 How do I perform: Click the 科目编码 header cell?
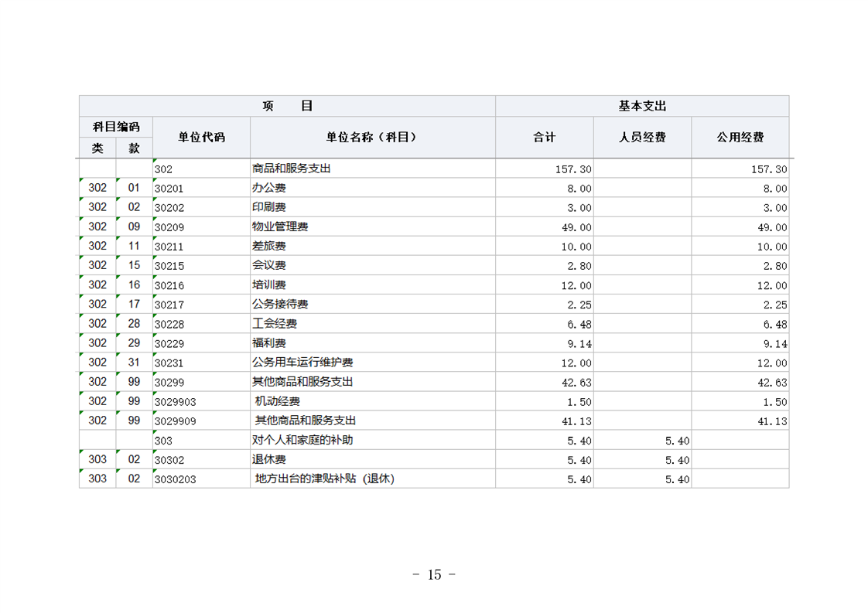pyautogui.click(x=116, y=127)
